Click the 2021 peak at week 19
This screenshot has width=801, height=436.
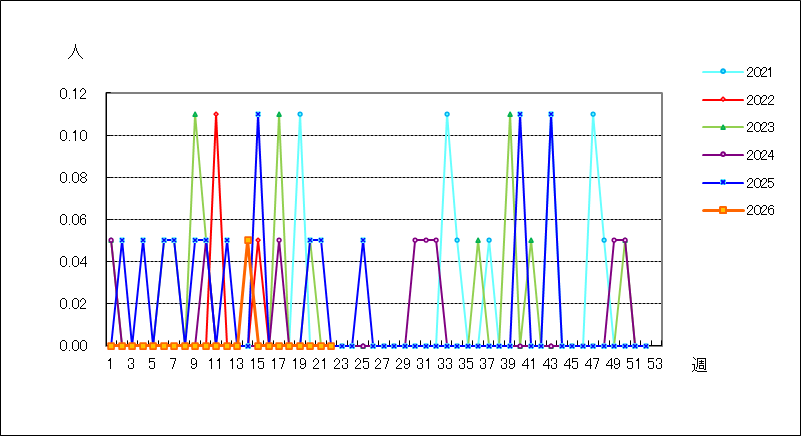300,114
